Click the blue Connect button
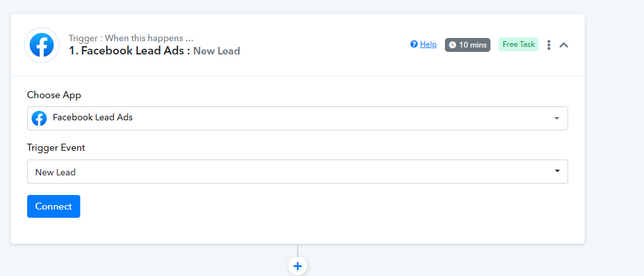 54,206
